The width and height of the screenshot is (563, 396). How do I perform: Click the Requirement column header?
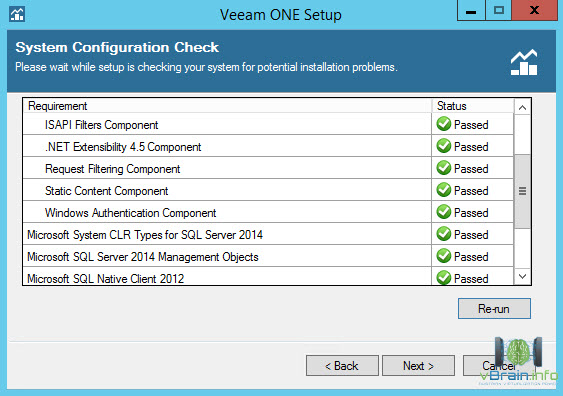point(227,106)
